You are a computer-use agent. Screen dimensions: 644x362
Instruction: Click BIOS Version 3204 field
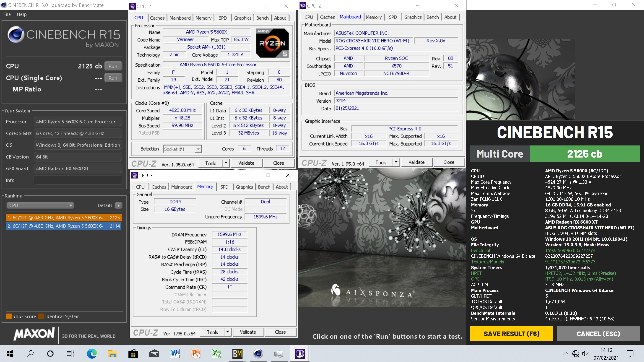[396, 101]
